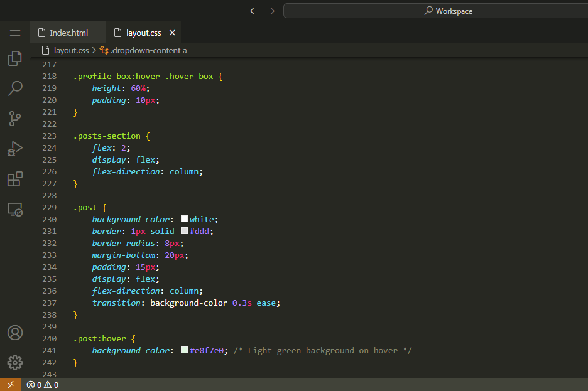This screenshot has height=391, width=588.
Task: Click the white color swatch
Action: [185, 219]
